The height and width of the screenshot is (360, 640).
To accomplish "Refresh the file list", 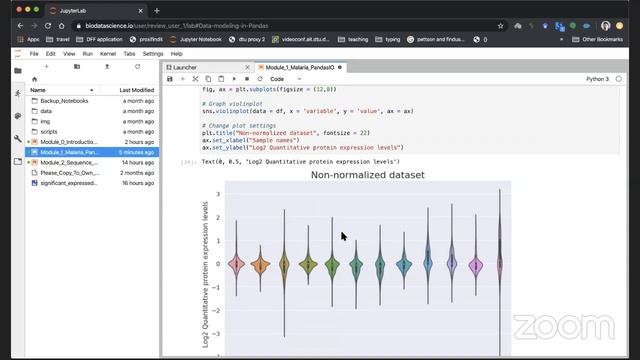I will pyautogui.click(x=138, y=67).
